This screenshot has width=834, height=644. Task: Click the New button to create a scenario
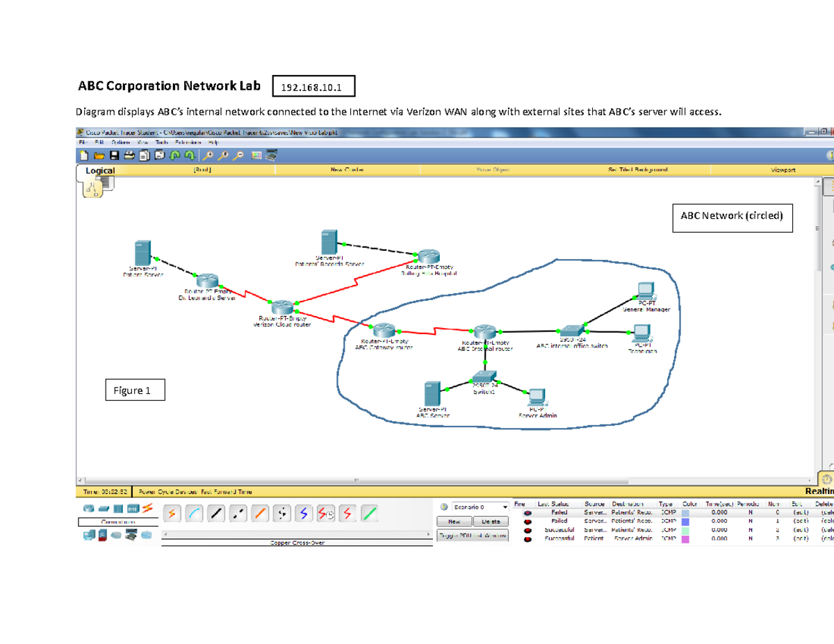pyautogui.click(x=455, y=521)
